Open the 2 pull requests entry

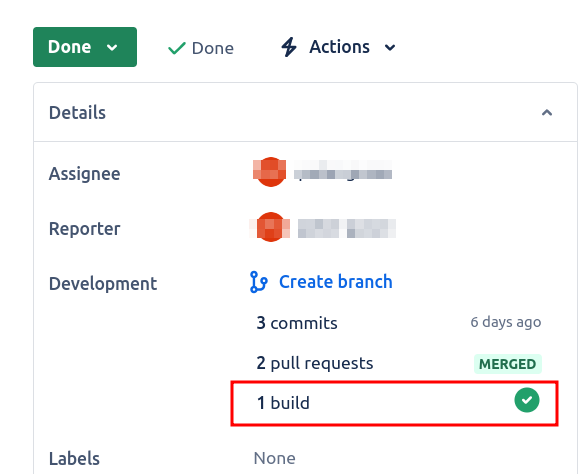click(315, 363)
